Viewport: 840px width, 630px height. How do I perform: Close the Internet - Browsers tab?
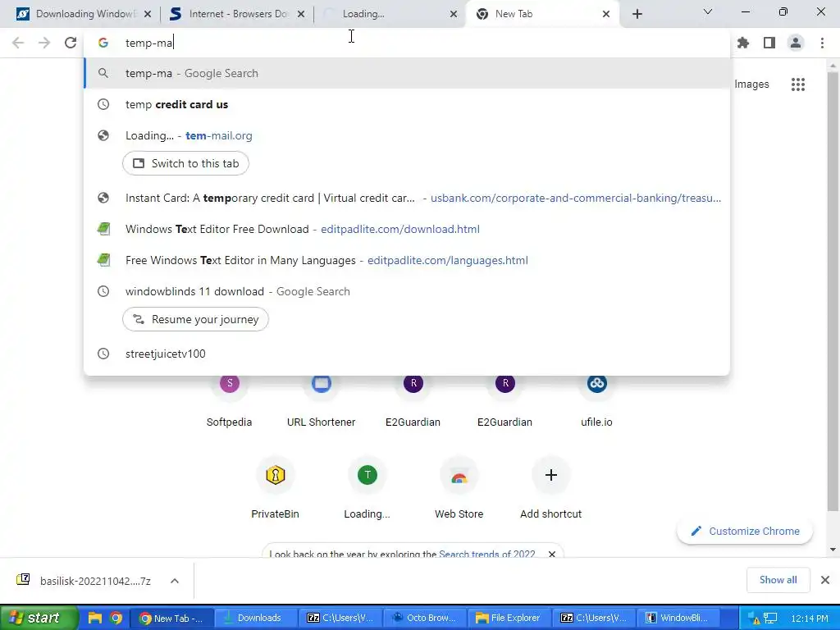coord(301,14)
